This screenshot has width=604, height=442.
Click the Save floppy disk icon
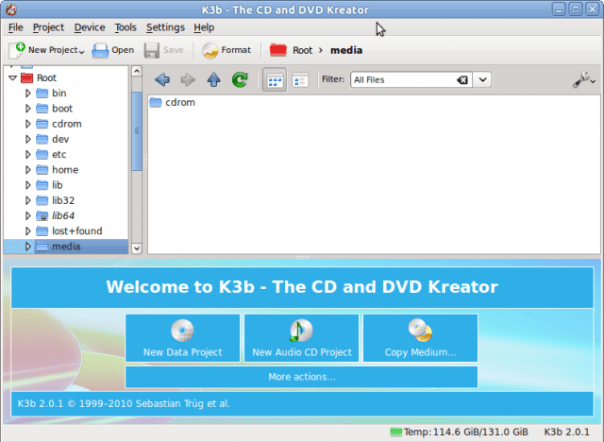tap(151, 50)
